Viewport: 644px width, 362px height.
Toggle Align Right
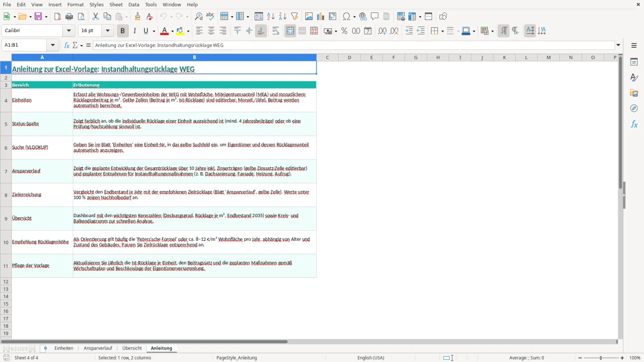223,31
